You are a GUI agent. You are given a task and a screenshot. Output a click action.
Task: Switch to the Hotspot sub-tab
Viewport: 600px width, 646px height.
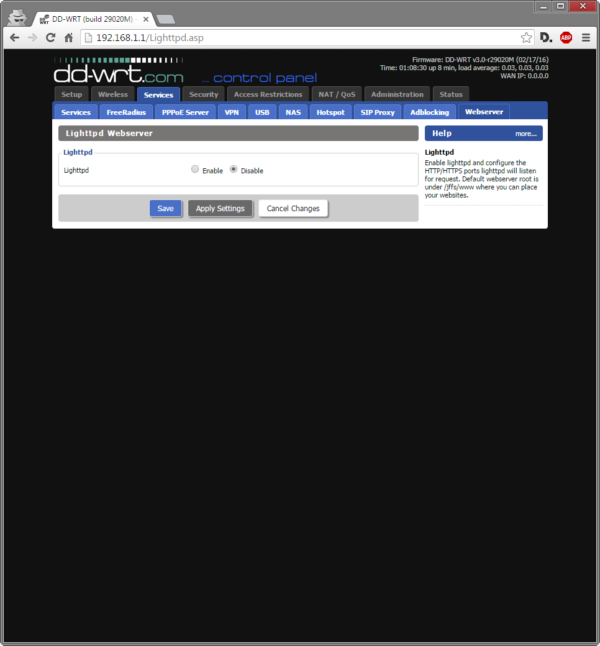click(329, 112)
